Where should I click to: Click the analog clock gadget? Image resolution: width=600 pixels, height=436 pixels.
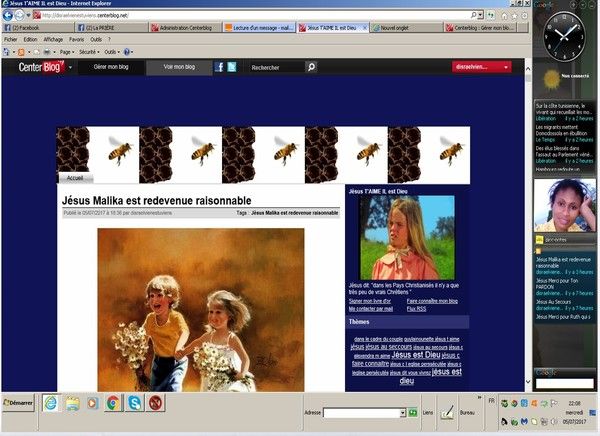564,37
